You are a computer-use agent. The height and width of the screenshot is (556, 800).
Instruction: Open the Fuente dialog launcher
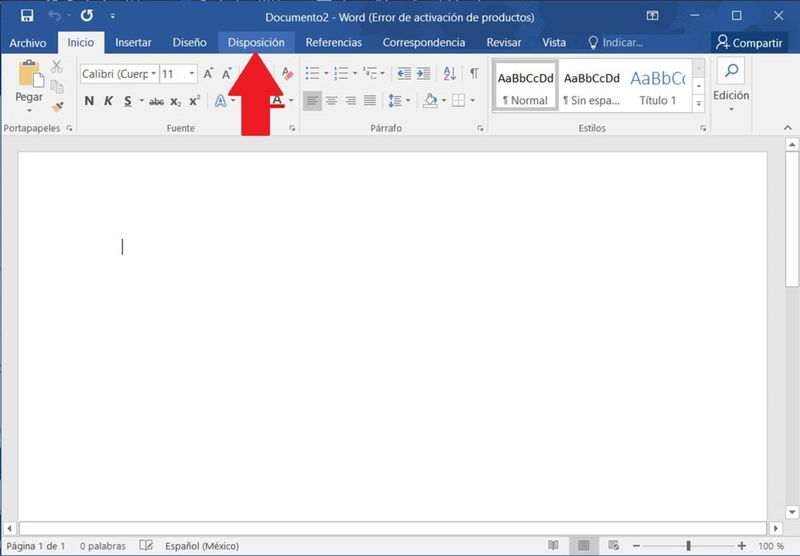[x=292, y=129]
